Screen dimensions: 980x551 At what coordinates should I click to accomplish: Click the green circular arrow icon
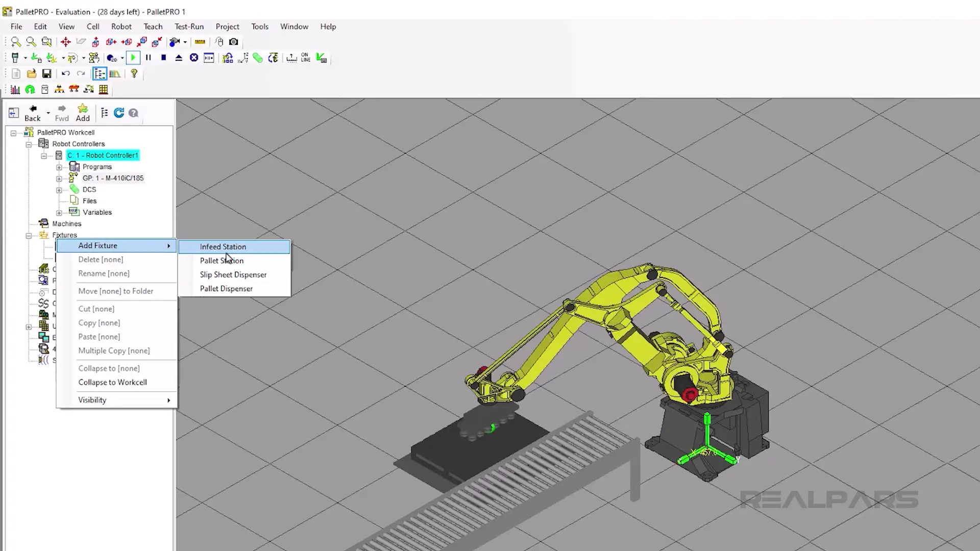(x=30, y=90)
